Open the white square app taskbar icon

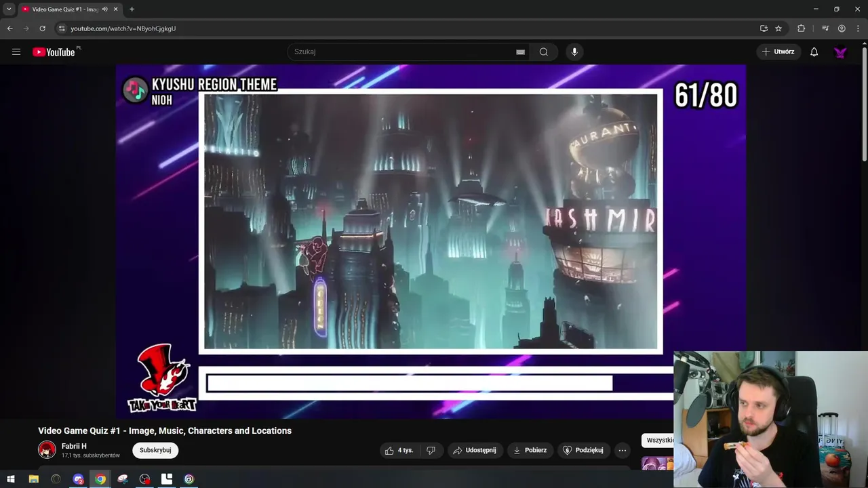pyautogui.click(x=167, y=479)
